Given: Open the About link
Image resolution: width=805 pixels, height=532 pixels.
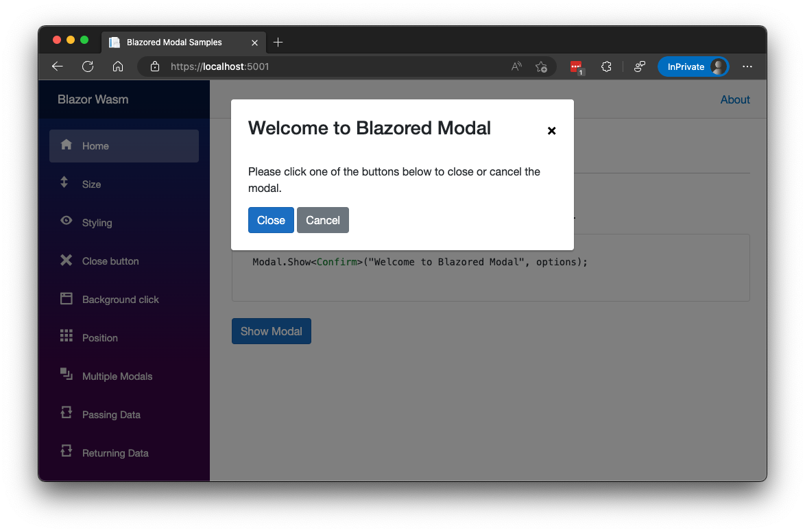Looking at the screenshot, I should point(734,99).
